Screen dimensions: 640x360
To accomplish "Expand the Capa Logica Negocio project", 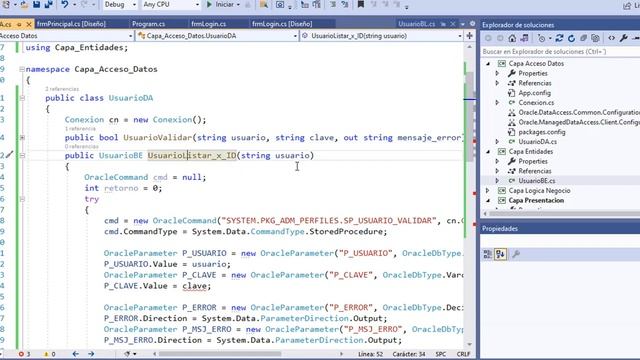I will [x=488, y=191].
